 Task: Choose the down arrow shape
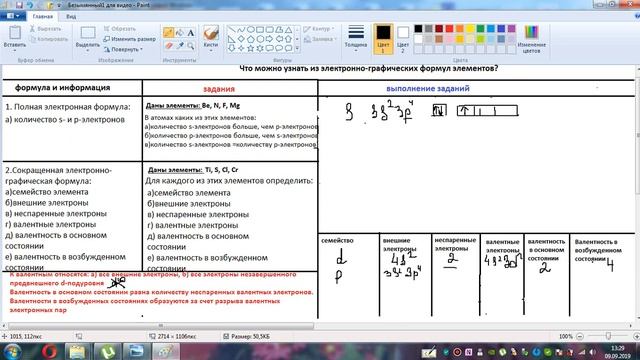point(231,48)
